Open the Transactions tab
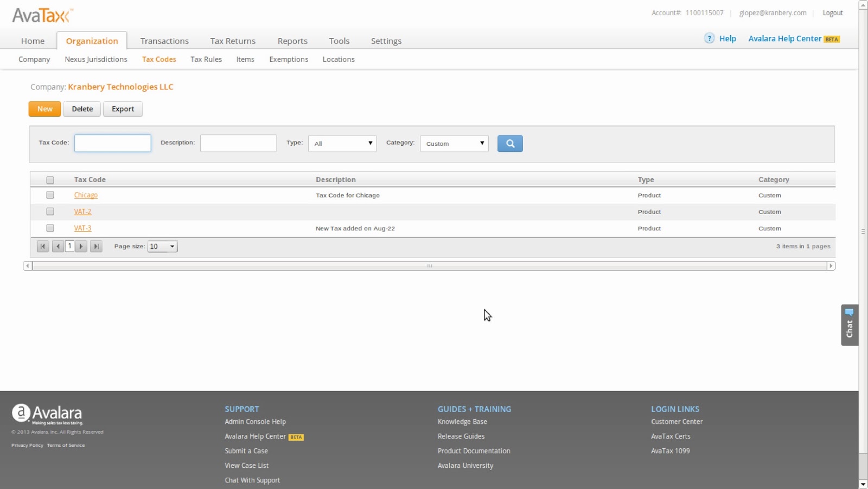This screenshot has width=868, height=489. click(x=164, y=41)
